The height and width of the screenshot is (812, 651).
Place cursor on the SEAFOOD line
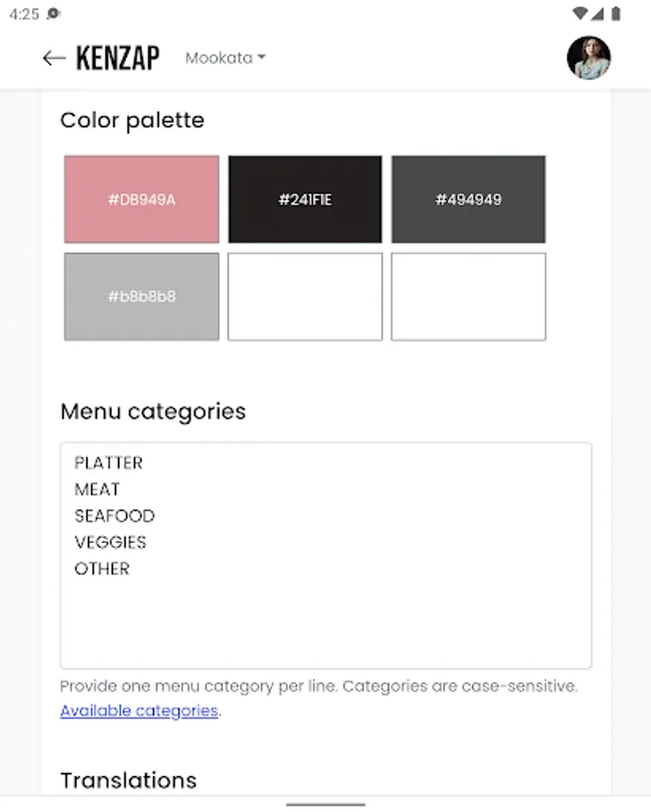click(115, 516)
